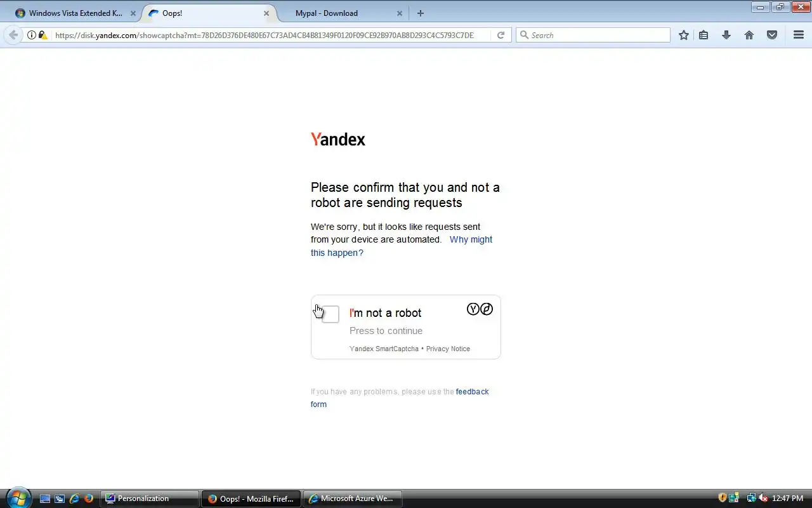812x508 pixels.
Task: Select Oops! - Mozilla Firefox taskbar button
Action: coord(251,498)
